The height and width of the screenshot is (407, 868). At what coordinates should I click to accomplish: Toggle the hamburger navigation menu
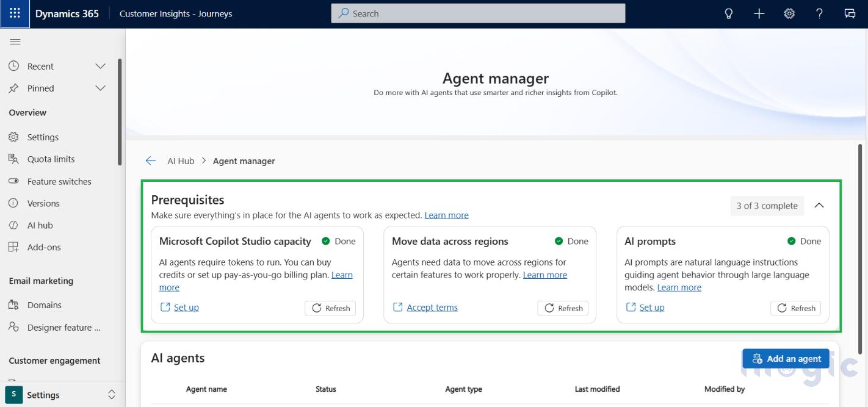[15, 41]
